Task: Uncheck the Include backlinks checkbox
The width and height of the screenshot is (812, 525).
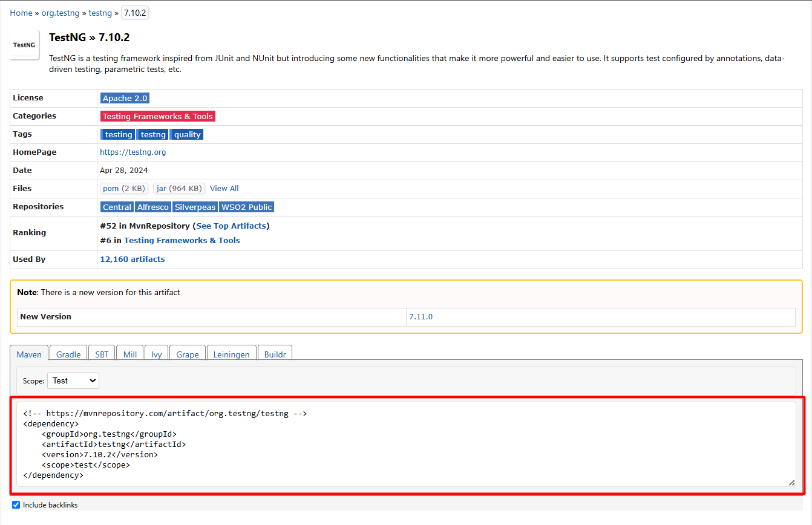Action: (16, 504)
